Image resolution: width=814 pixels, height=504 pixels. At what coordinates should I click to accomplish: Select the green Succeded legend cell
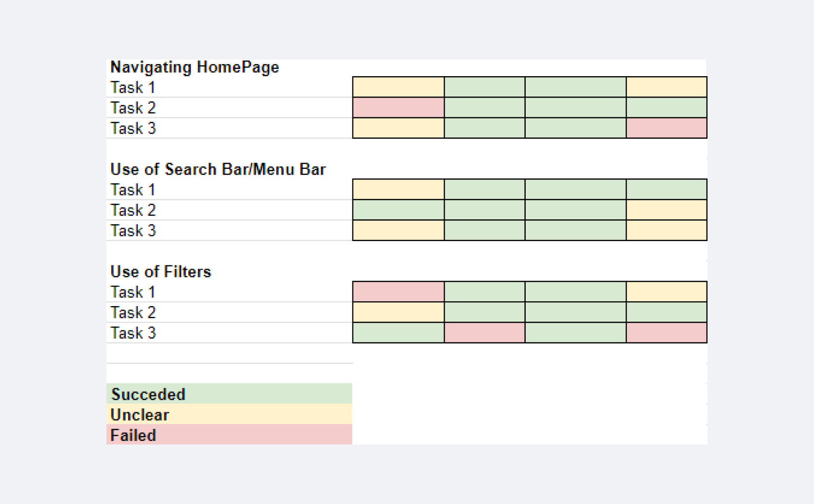coord(229,394)
